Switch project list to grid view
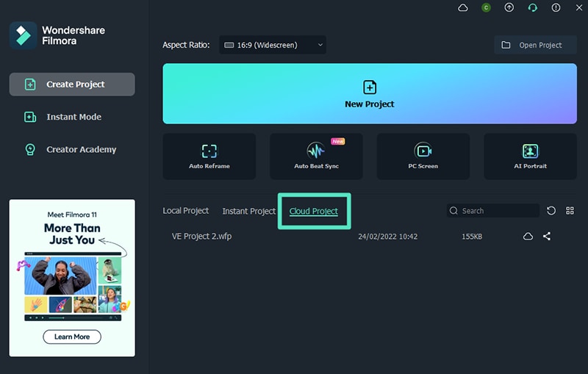The width and height of the screenshot is (588, 374). pos(570,211)
